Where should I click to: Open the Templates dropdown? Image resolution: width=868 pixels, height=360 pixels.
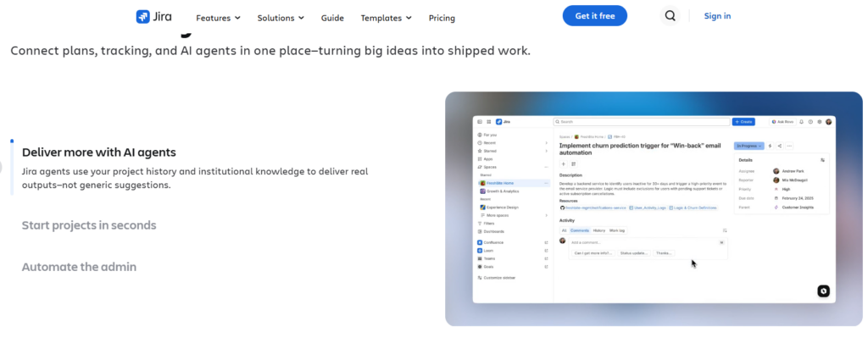[x=386, y=18]
